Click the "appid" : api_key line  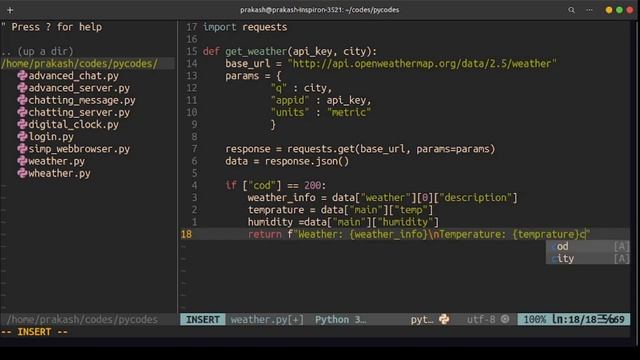pos(321,100)
